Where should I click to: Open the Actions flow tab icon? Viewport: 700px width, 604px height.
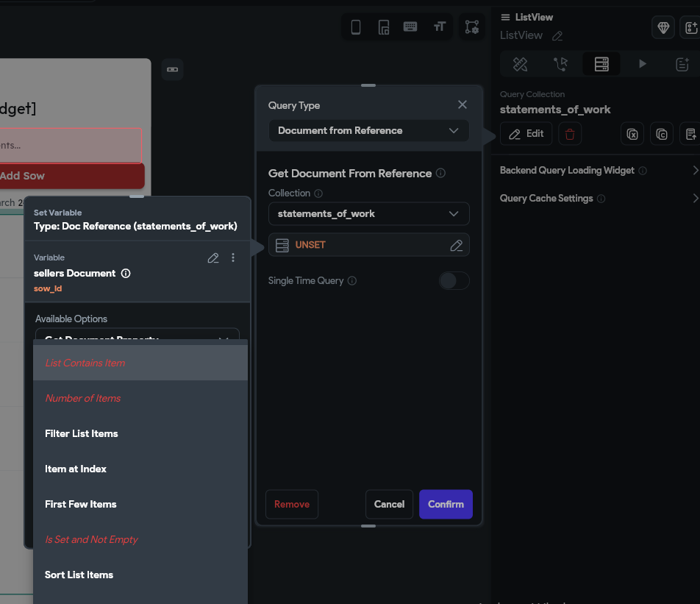coord(561,65)
